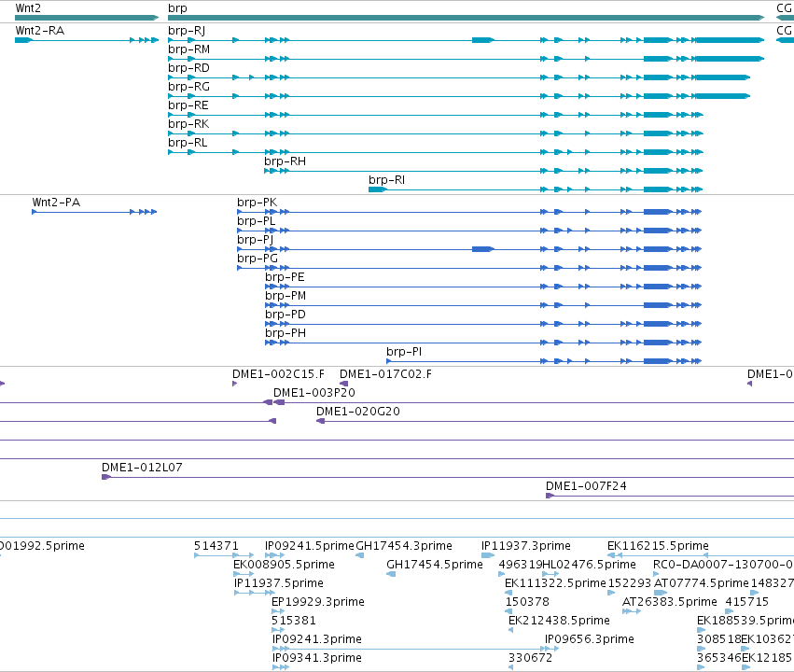Select the brp-PK CDS label
794x672 pixels.
click(x=258, y=202)
